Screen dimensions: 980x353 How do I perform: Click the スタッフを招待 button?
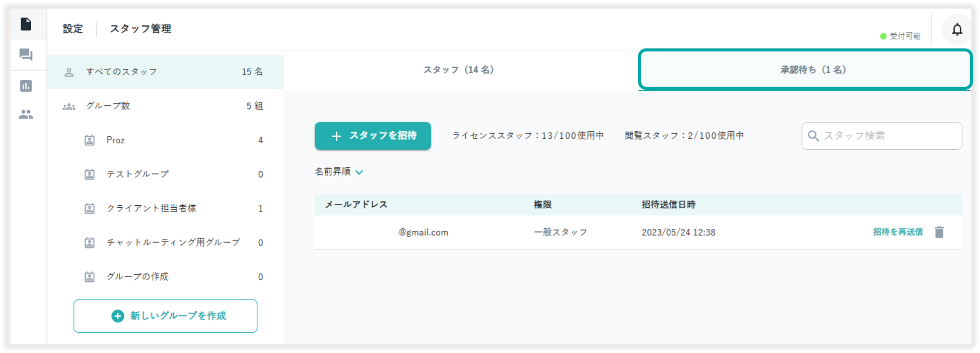[373, 136]
